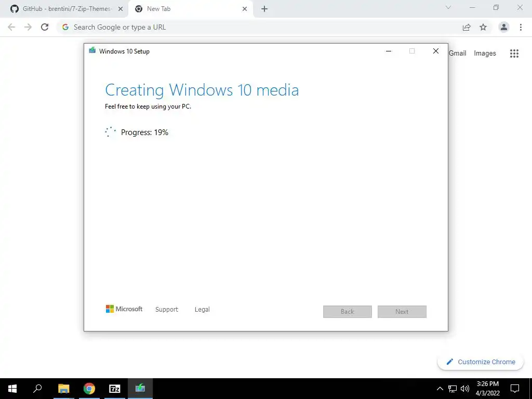Viewport: 532px width, 399px height.
Task: Open the Windows Start menu
Action: pyautogui.click(x=12, y=389)
